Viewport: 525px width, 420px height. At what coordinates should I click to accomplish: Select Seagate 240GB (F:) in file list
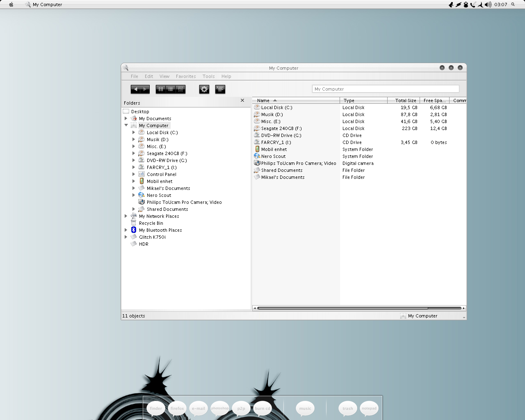click(281, 128)
